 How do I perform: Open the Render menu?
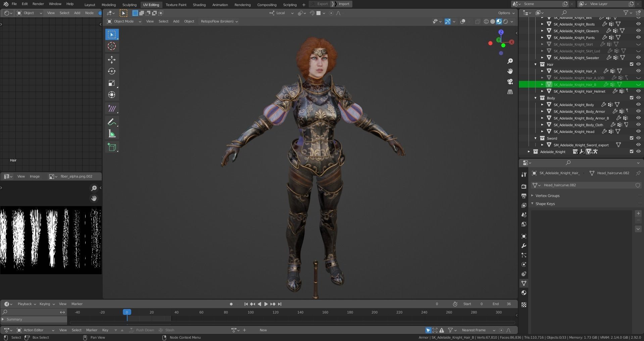[x=38, y=4]
